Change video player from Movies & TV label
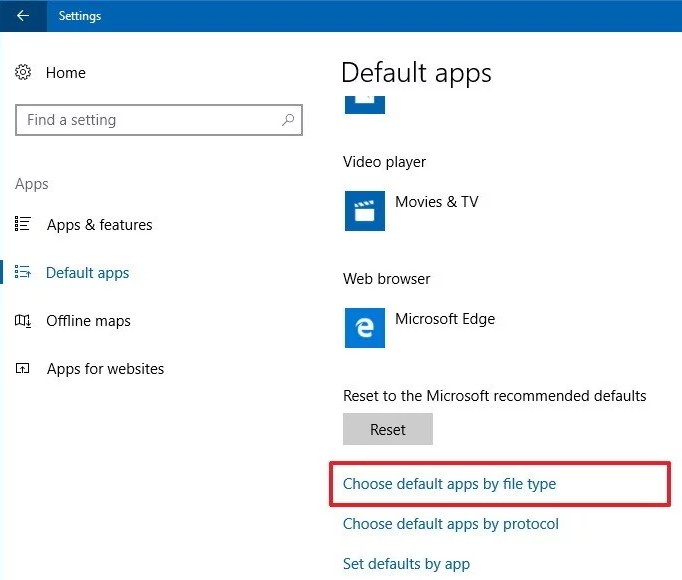Viewport: 682px width, 580px height. coord(436,202)
